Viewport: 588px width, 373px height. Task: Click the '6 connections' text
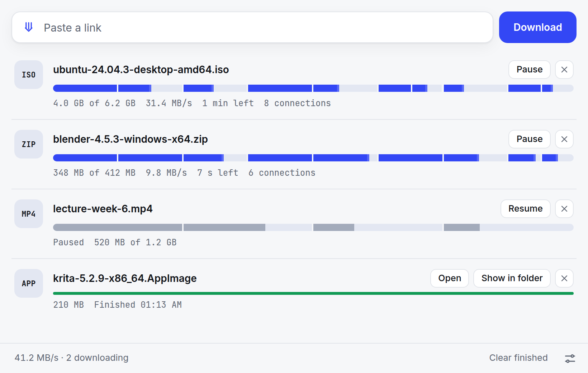click(282, 173)
